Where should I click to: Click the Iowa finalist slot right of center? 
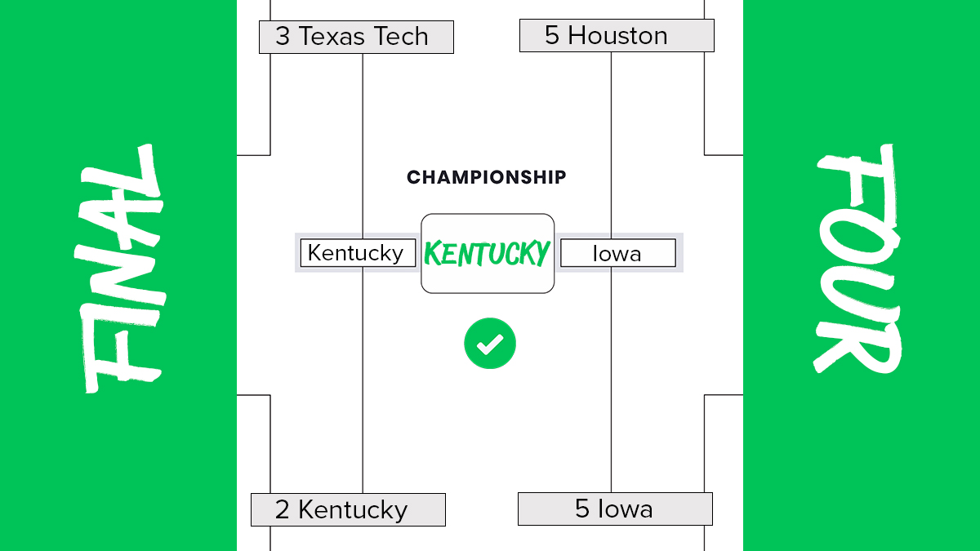pyautogui.click(x=617, y=253)
